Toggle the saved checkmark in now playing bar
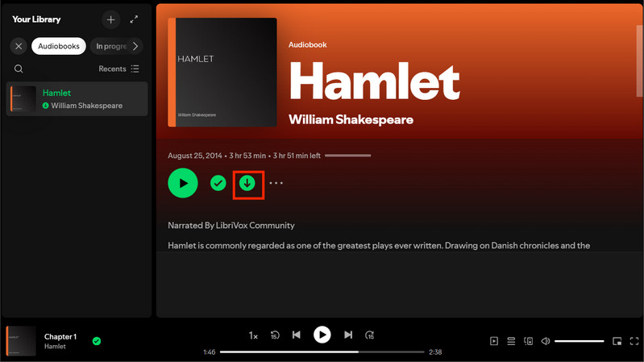 pos(97,341)
